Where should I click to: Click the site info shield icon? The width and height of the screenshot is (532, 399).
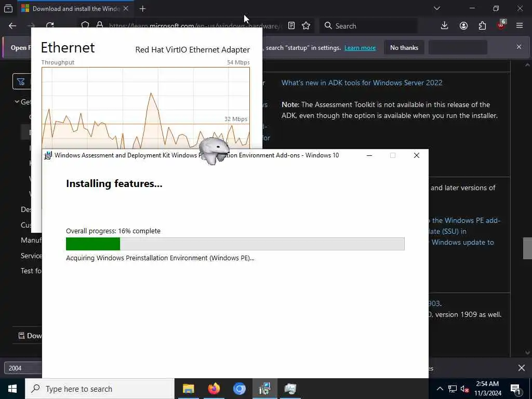[85, 24]
